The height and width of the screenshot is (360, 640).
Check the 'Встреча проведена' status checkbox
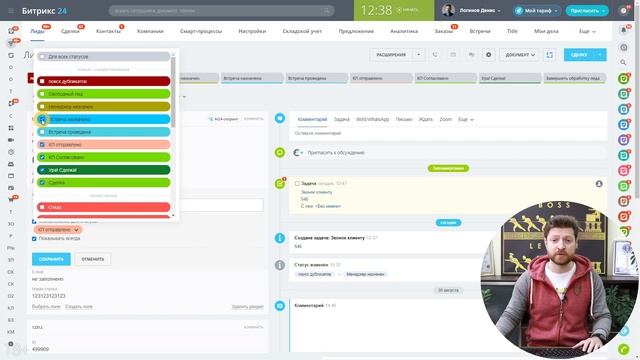(x=42, y=132)
